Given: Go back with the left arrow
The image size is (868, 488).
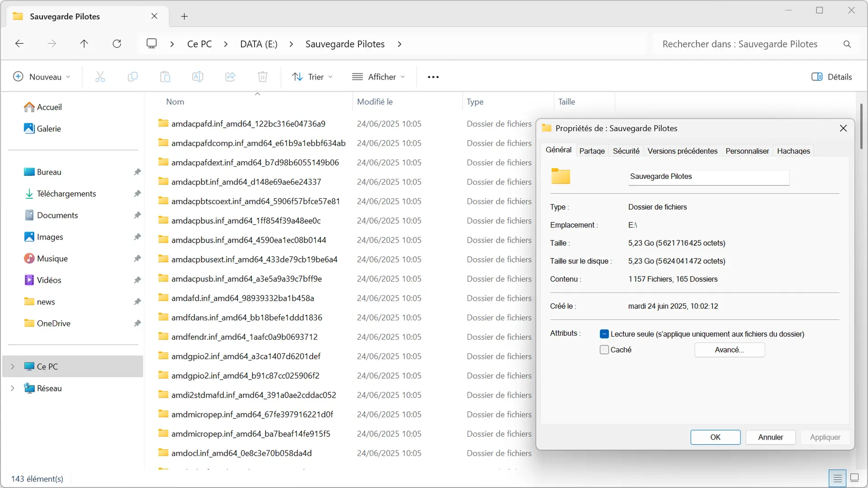Looking at the screenshot, I should [19, 44].
